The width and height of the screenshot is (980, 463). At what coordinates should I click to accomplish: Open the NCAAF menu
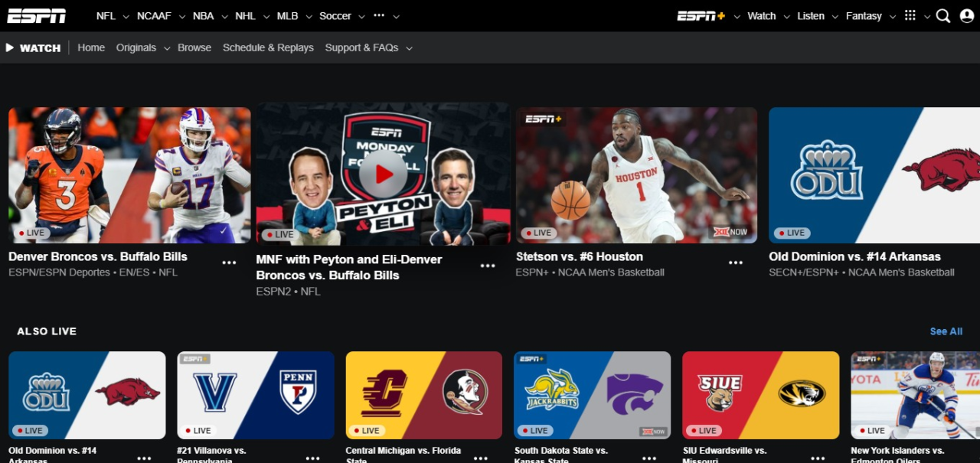[154, 16]
